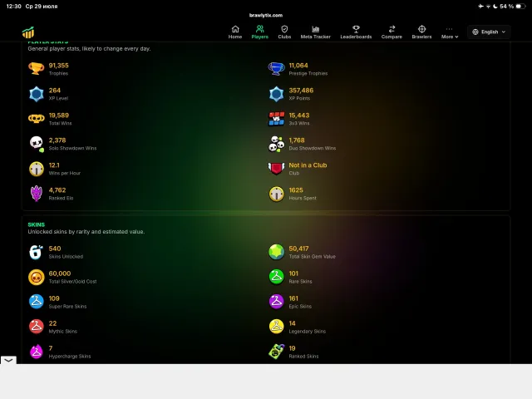Click the 60,000 silver/gold cost value
532x399 pixels.
pyautogui.click(x=60, y=273)
